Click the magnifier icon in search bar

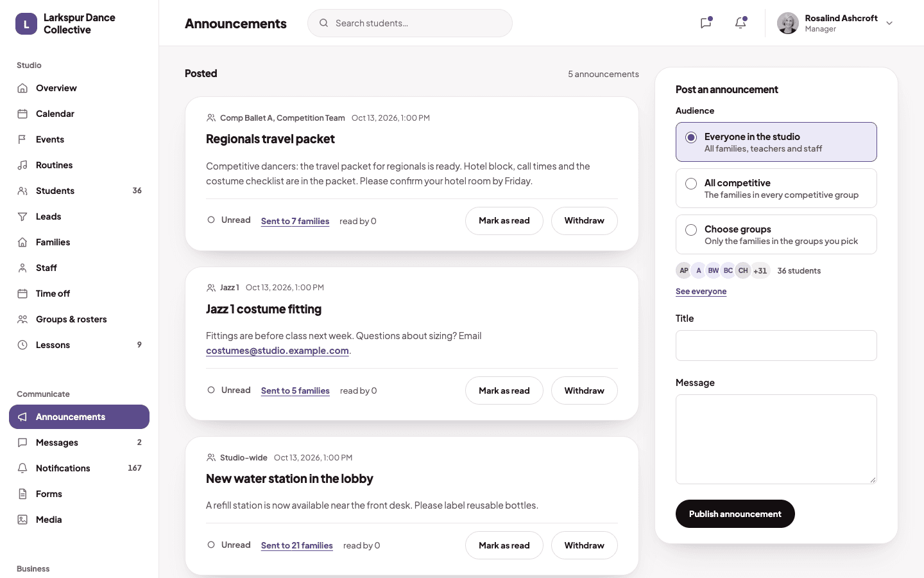pos(323,23)
